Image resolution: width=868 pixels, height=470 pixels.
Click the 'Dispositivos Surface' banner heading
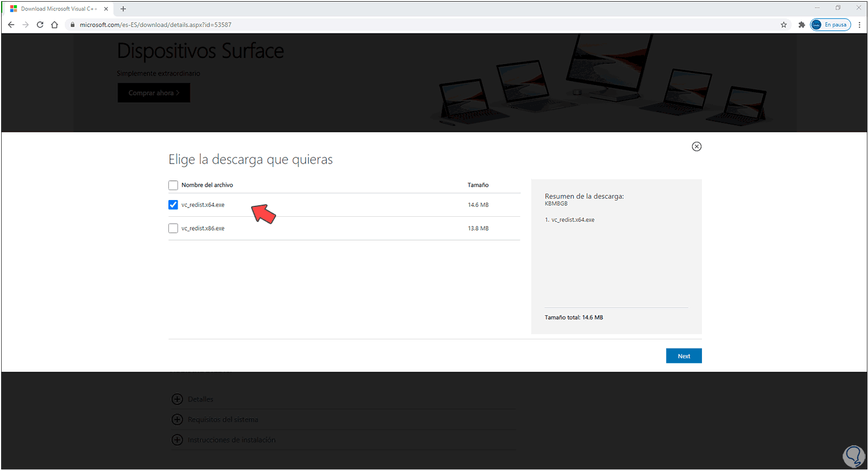click(x=200, y=51)
